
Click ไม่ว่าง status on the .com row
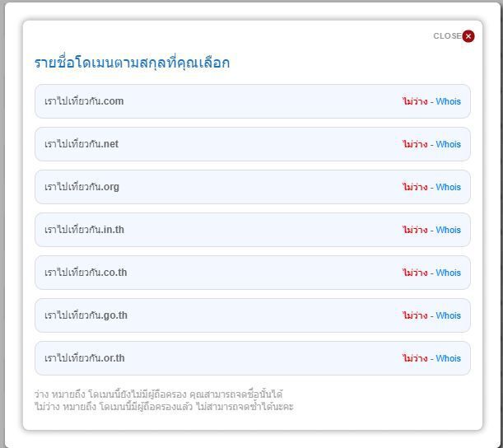click(x=415, y=101)
